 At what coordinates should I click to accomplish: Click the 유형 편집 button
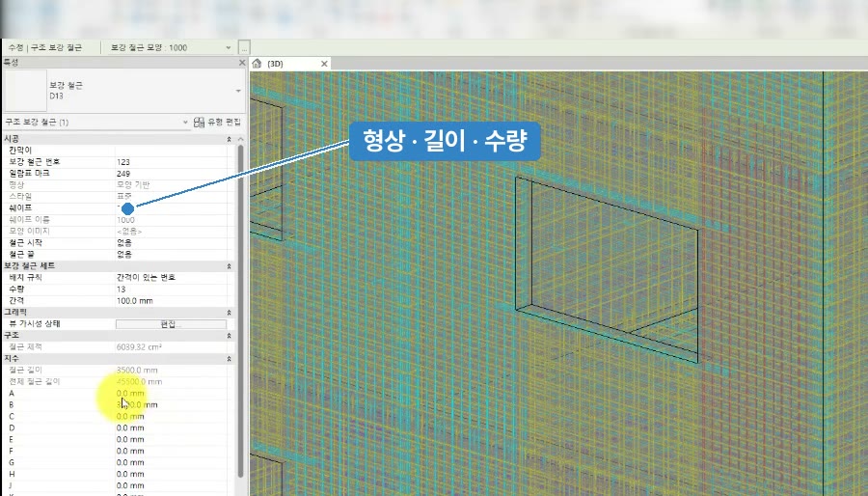pos(218,122)
